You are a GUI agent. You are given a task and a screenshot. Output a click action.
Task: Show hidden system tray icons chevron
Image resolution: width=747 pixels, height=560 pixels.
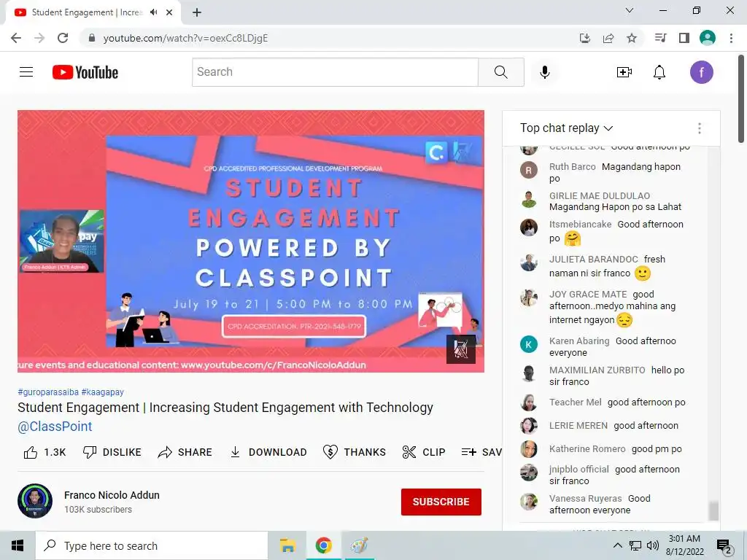click(x=617, y=545)
